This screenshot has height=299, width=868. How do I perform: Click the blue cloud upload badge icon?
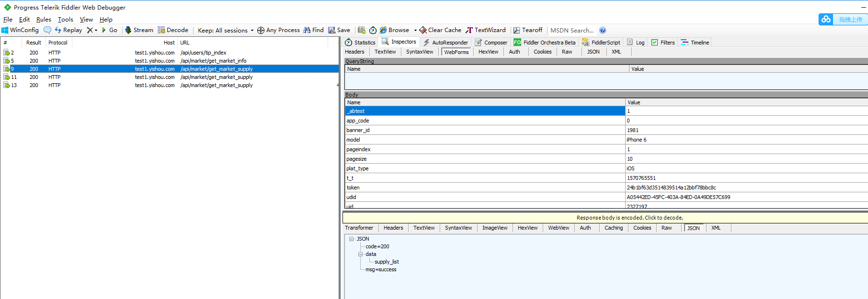(826, 19)
